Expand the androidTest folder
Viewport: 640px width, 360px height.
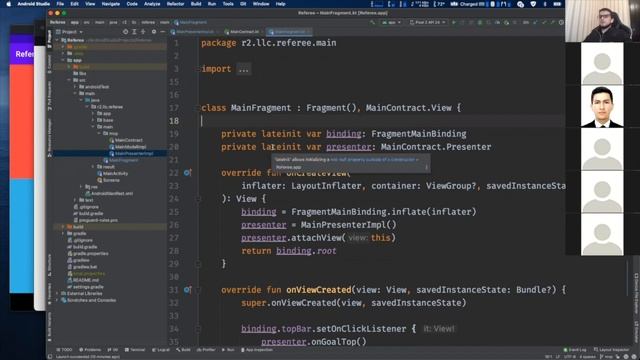(75, 87)
